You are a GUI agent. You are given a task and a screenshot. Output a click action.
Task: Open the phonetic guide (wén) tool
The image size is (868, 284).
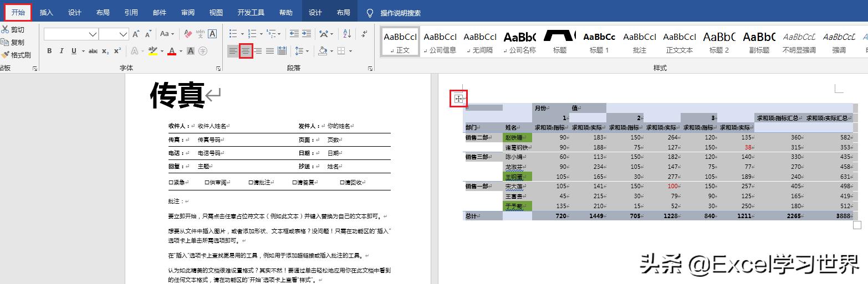[200, 34]
